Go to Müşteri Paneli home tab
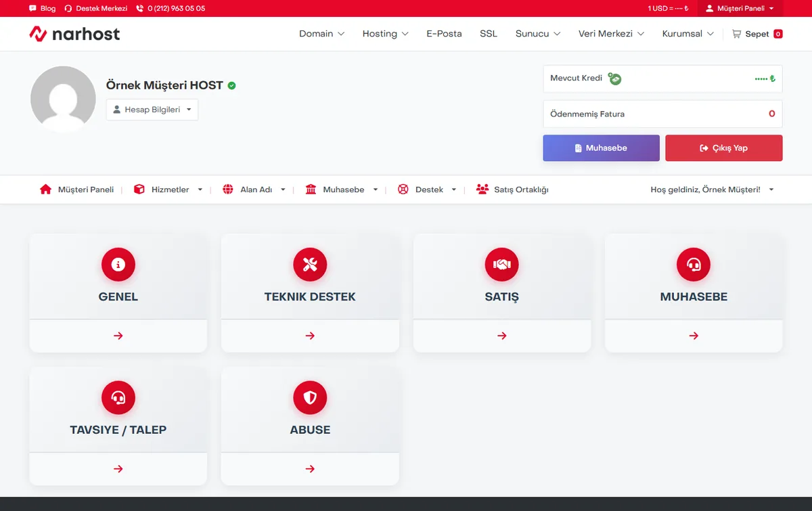 [x=76, y=190]
